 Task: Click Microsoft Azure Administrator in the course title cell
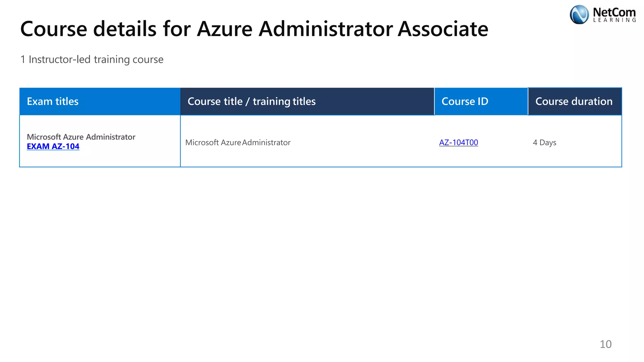coord(238,143)
